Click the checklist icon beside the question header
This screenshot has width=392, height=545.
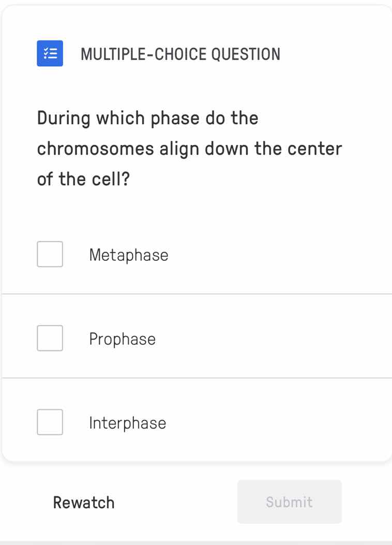click(x=50, y=53)
